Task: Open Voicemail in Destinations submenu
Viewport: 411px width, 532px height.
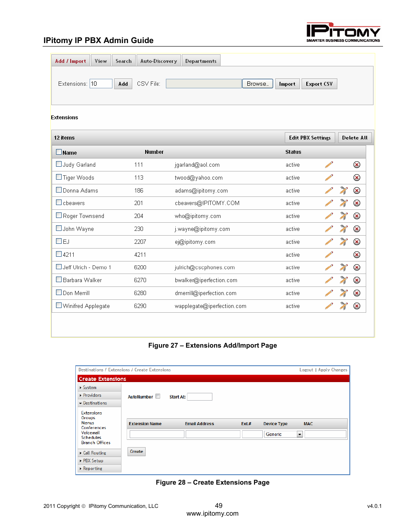Action: tap(90, 433)
